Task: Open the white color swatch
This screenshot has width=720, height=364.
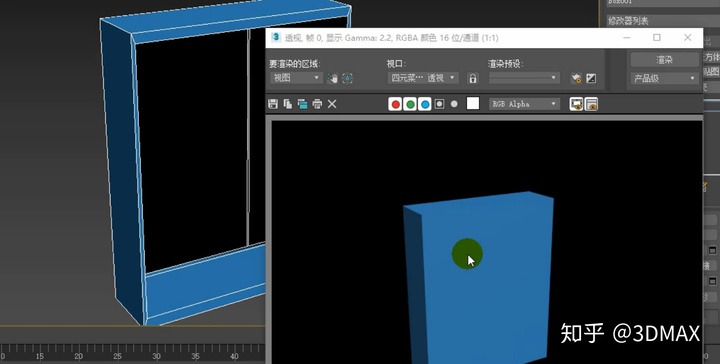Action: (x=473, y=103)
